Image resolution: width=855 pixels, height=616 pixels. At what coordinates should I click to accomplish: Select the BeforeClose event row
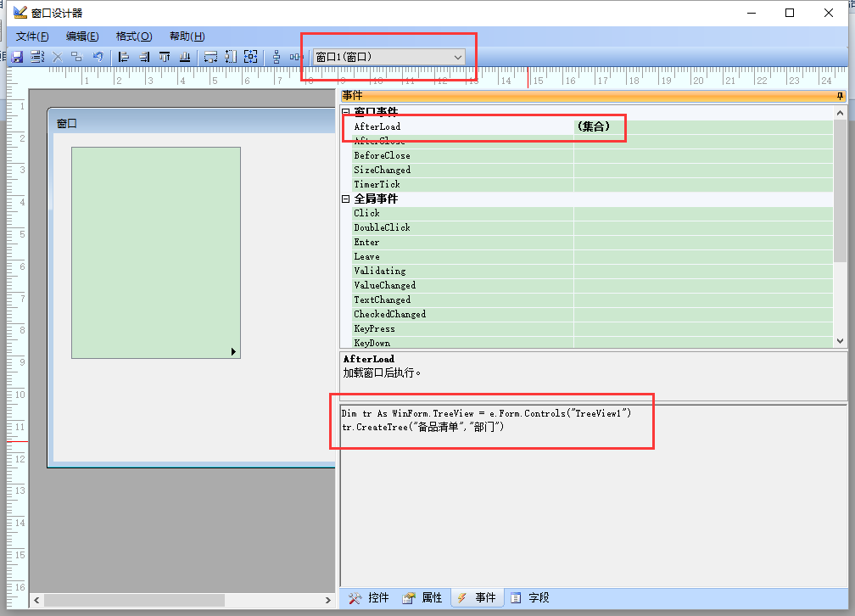[592, 155]
